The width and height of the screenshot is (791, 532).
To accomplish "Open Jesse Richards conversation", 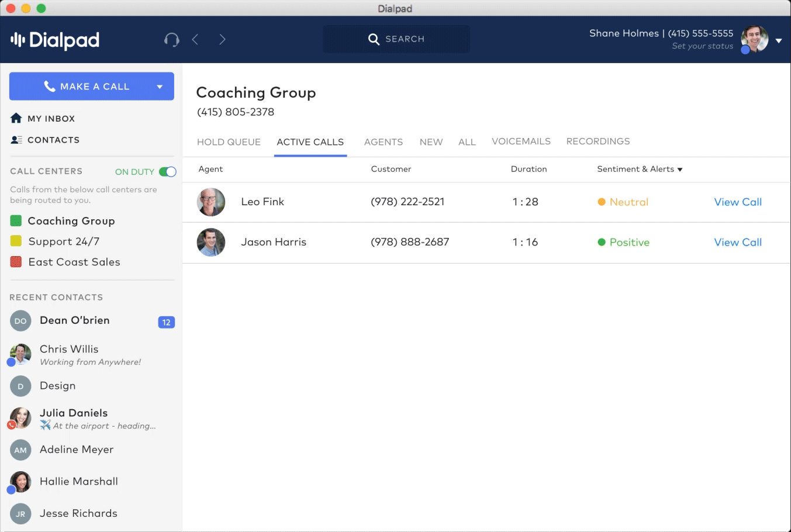I will [78, 513].
